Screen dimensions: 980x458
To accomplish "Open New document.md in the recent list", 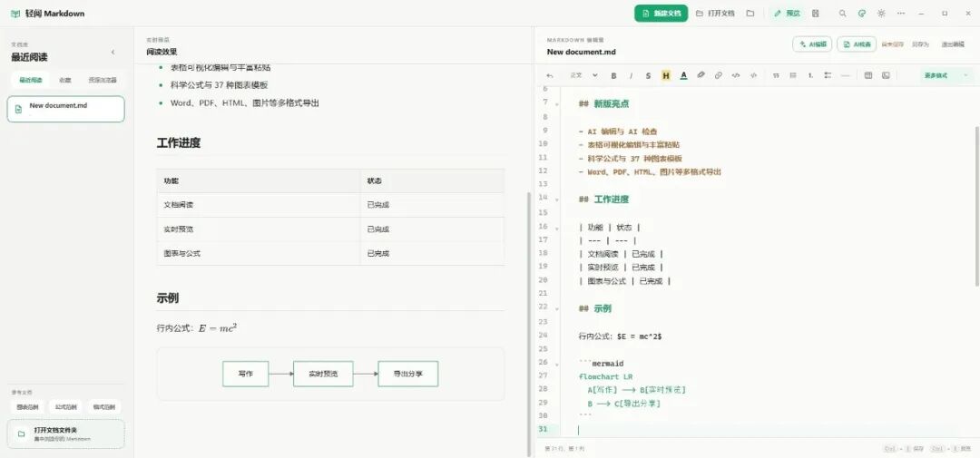I will pyautogui.click(x=65, y=109).
